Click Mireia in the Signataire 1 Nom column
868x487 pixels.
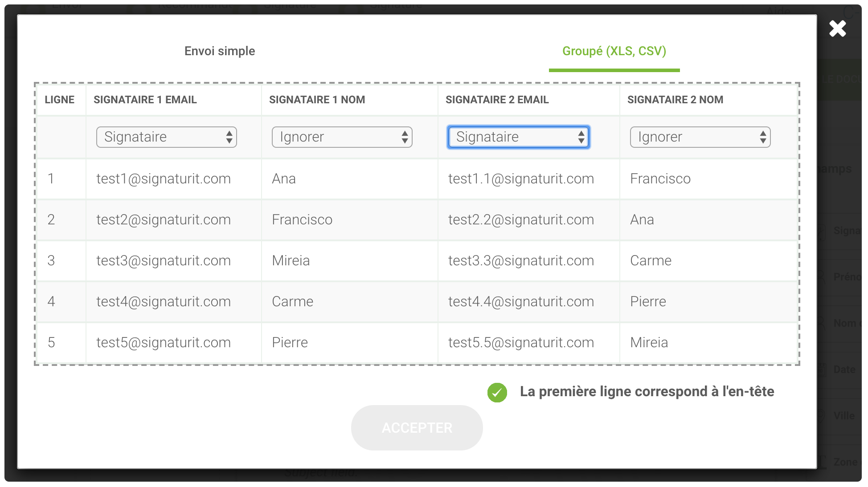pos(291,261)
